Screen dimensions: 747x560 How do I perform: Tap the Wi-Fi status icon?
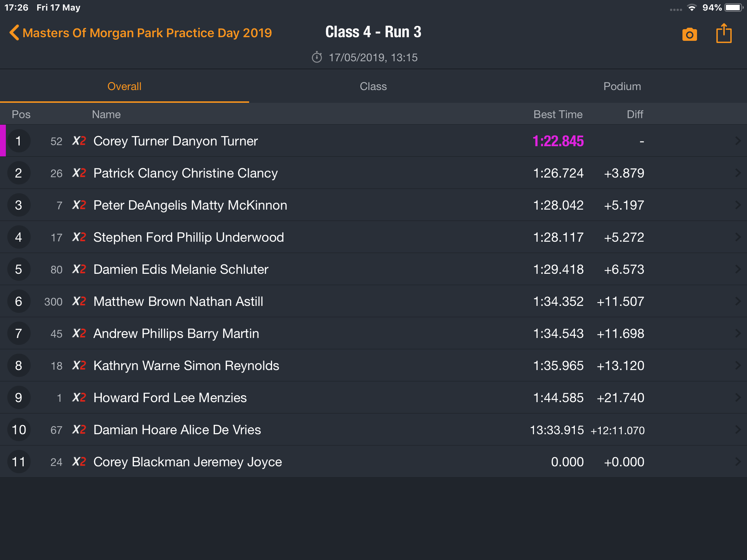692,8
